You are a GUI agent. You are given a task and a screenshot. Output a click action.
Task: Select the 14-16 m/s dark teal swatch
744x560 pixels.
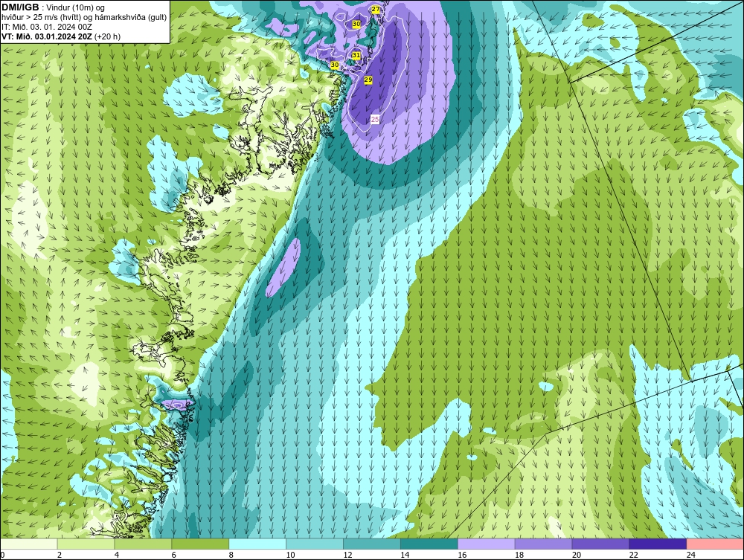coord(429,544)
